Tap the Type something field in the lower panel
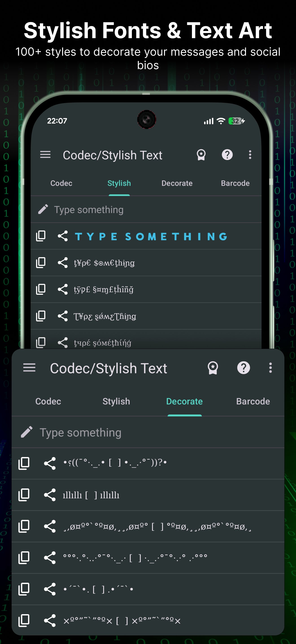The width and height of the screenshot is (296, 644). (150, 432)
